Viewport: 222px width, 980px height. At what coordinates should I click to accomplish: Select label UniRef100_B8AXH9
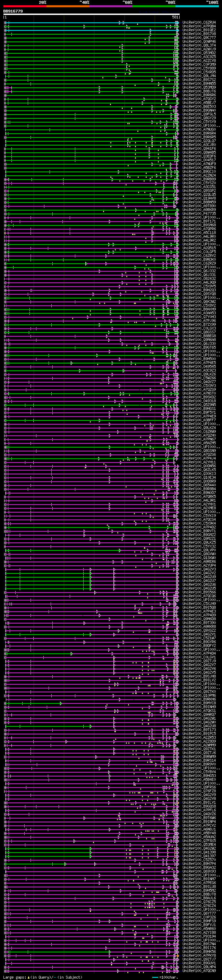(x=199, y=309)
